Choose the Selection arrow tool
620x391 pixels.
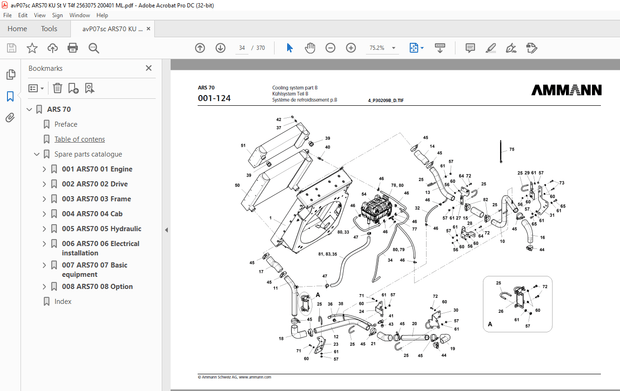pyautogui.click(x=289, y=48)
